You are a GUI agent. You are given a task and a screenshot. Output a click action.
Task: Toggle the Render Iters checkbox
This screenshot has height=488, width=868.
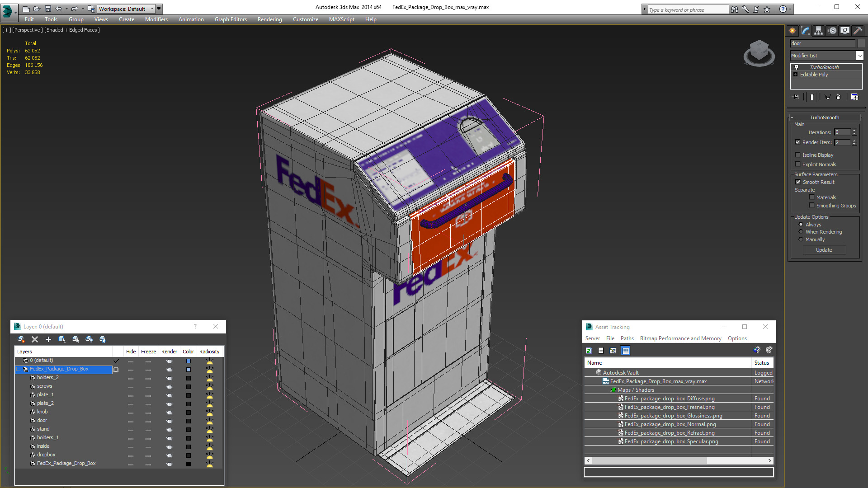click(x=798, y=142)
